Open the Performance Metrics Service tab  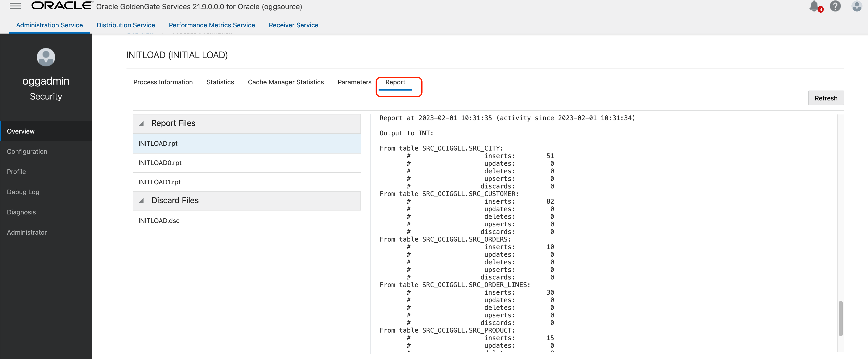pos(212,25)
